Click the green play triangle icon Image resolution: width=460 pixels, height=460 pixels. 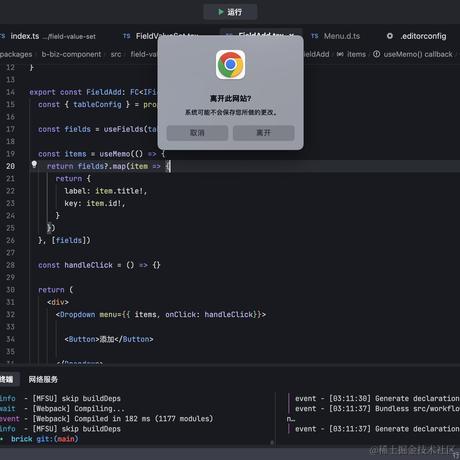tap(221, 12)
